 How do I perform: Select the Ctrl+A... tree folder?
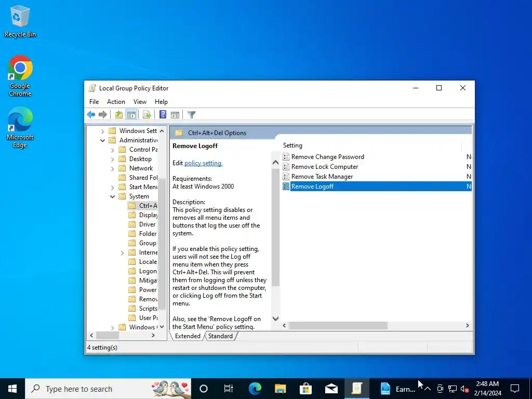click(143, 206)
